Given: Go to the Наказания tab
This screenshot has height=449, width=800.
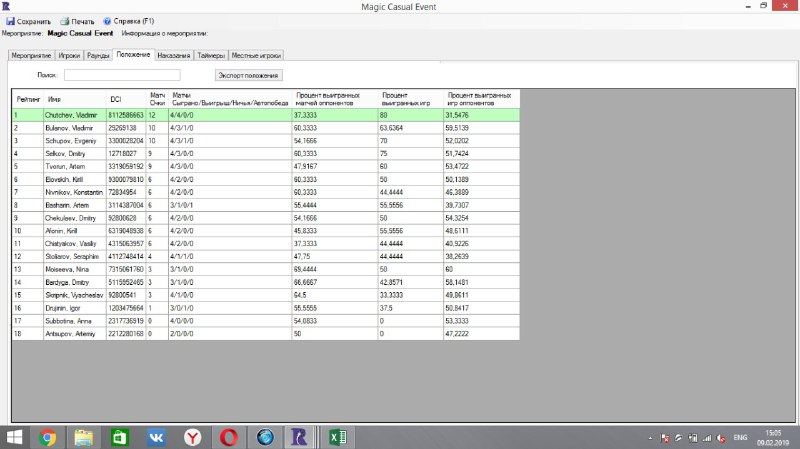Looking at the screenshot, I should click(x=173, y=55).
